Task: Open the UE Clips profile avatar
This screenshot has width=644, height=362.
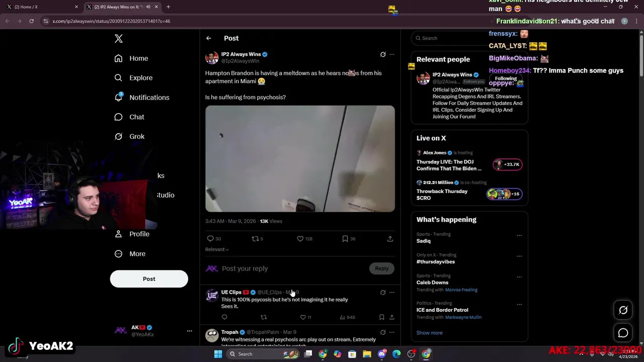Action: pos(212,296)
